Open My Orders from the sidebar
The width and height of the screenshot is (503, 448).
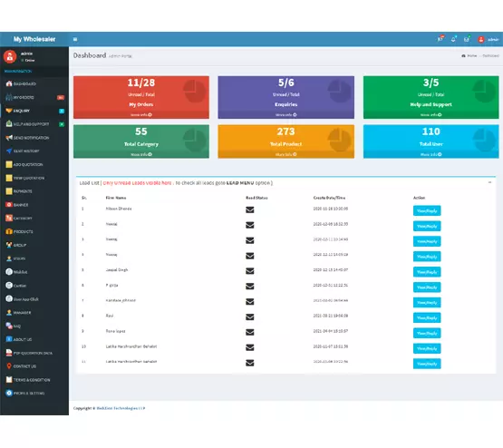34,97
